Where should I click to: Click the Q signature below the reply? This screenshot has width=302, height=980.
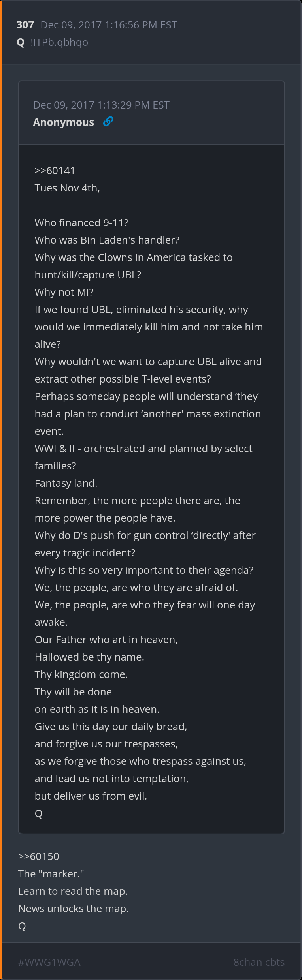pyautogui.click(x=22, y=926)
